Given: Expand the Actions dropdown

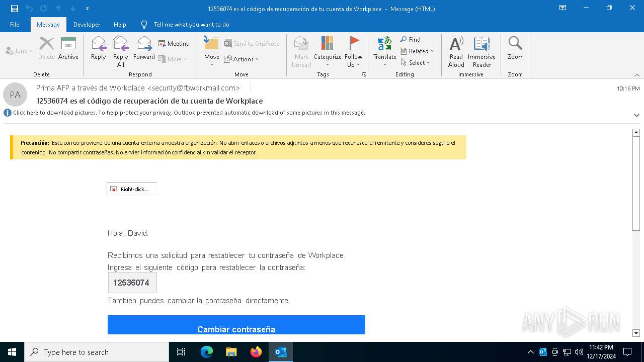Looking at the screenshot, I should (x=242, y=59).
